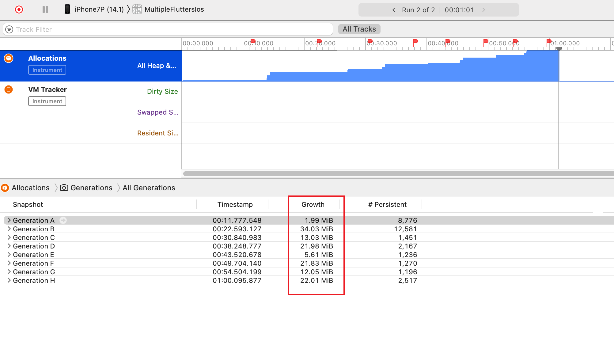Screen dimensions: 614x364
Task: Sort by the Growth column header
Action: tap(313, 204)
